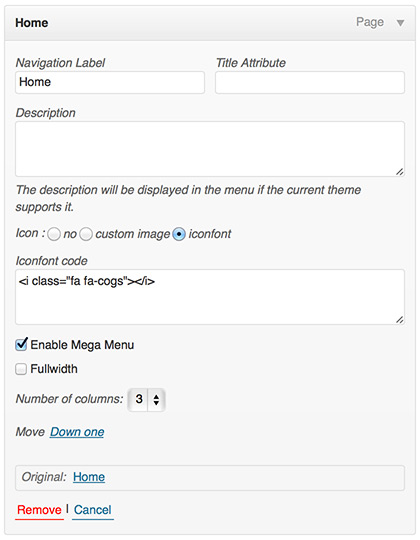Click the 'Down one' move link
The width and height of the screenshot is (420, 540).
point(77,432)
